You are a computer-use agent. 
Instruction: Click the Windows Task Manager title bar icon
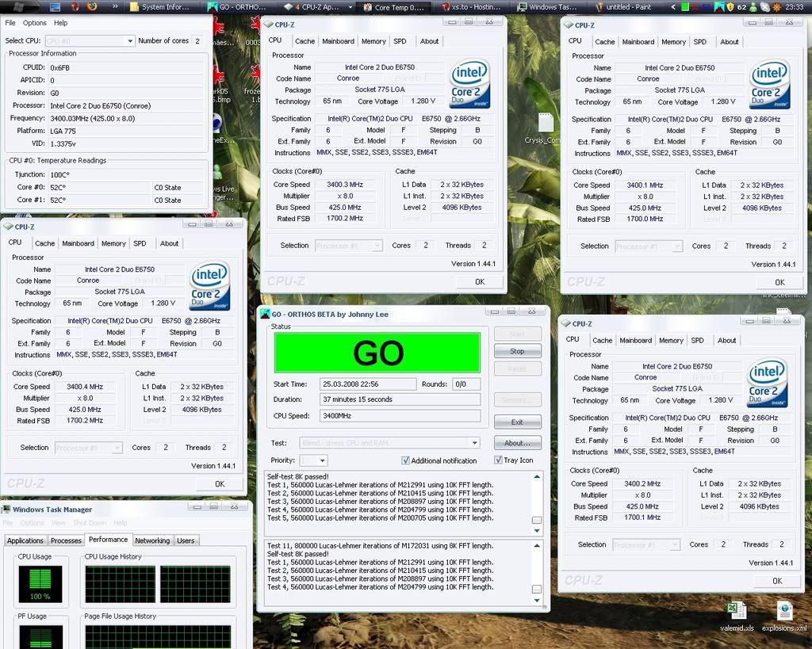[x=6, y=510]
